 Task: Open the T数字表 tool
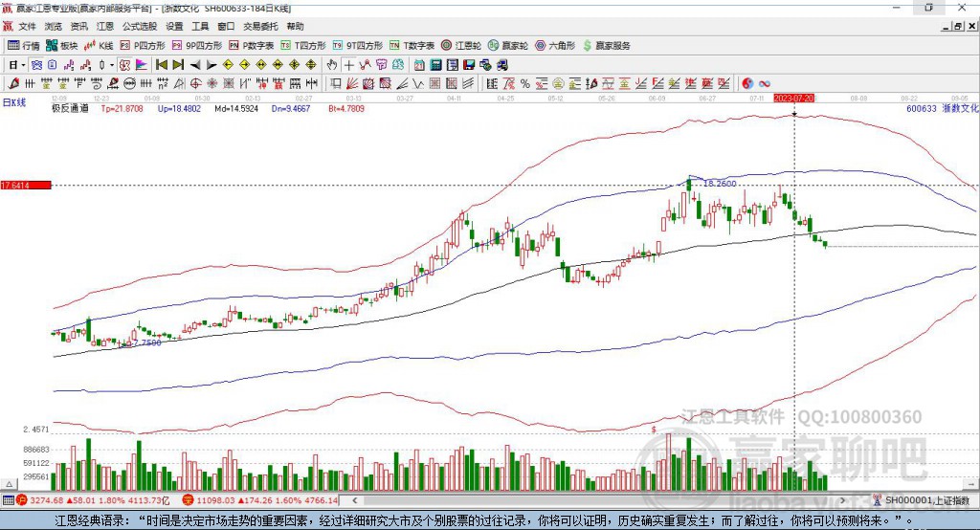[412, 46]
